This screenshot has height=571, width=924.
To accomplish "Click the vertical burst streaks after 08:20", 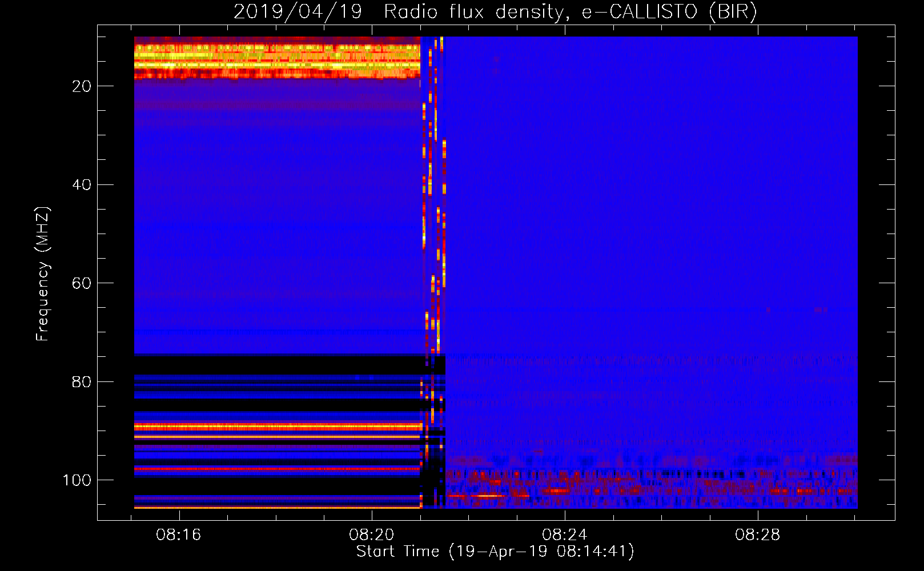I will [433, 272].
